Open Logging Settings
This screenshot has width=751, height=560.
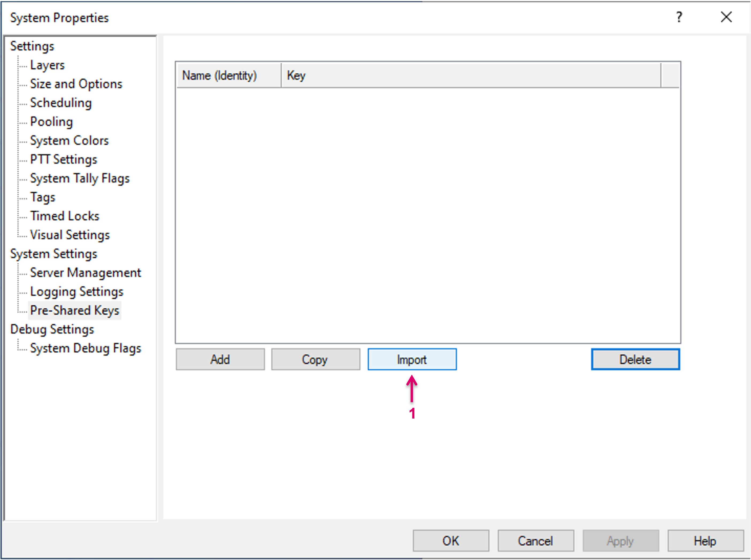(x=76, y=291)
